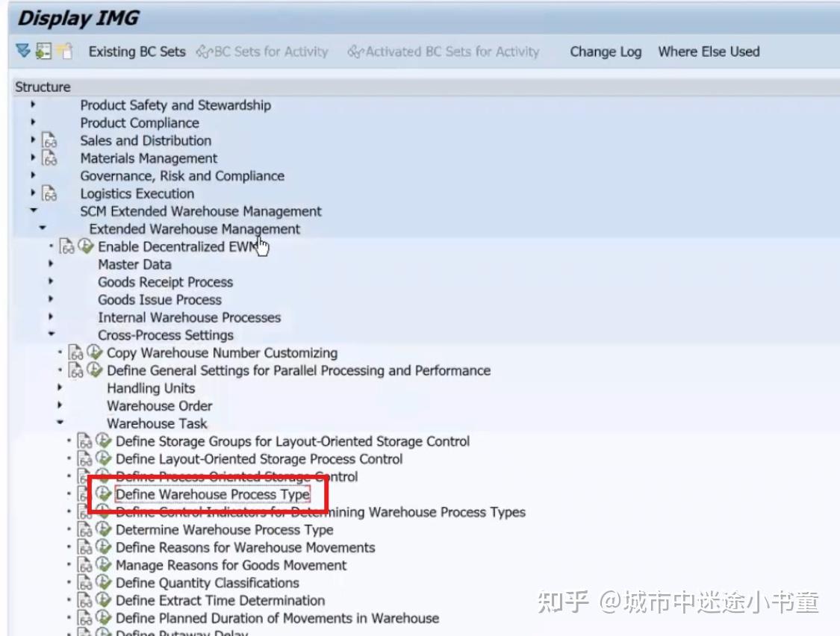Execute Copy Warehouse Number Customizing activity

(x=95, y=352)
